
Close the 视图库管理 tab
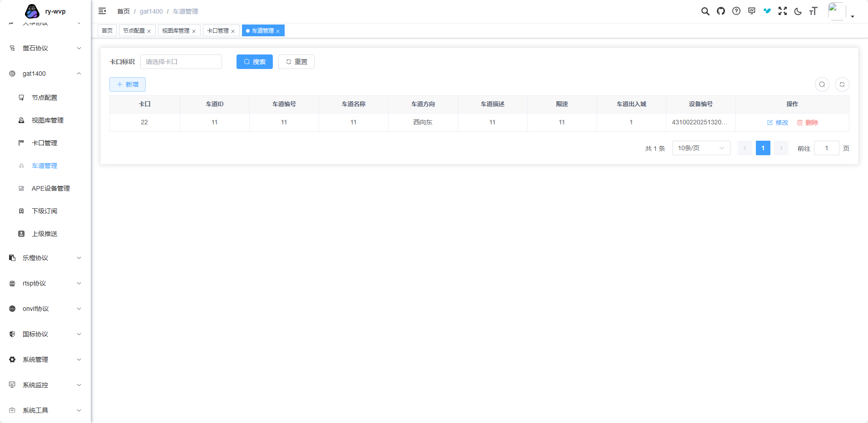pos(194,31)
